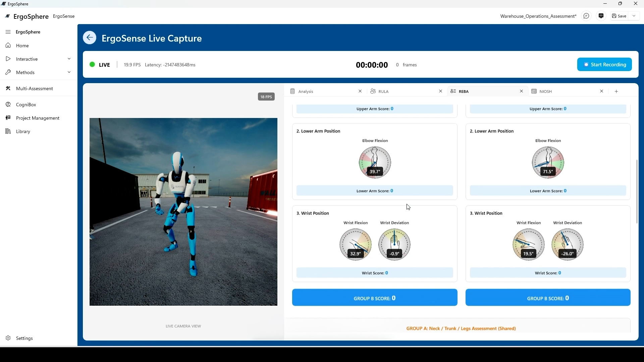Toggle the ErgoSphere hamburger menu
The height and width of the screenshot is (362, 644).
[x=8, y=32]
